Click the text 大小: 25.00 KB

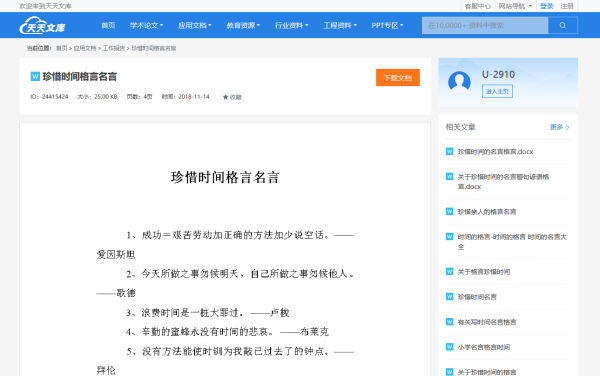[x=97, y=97]
